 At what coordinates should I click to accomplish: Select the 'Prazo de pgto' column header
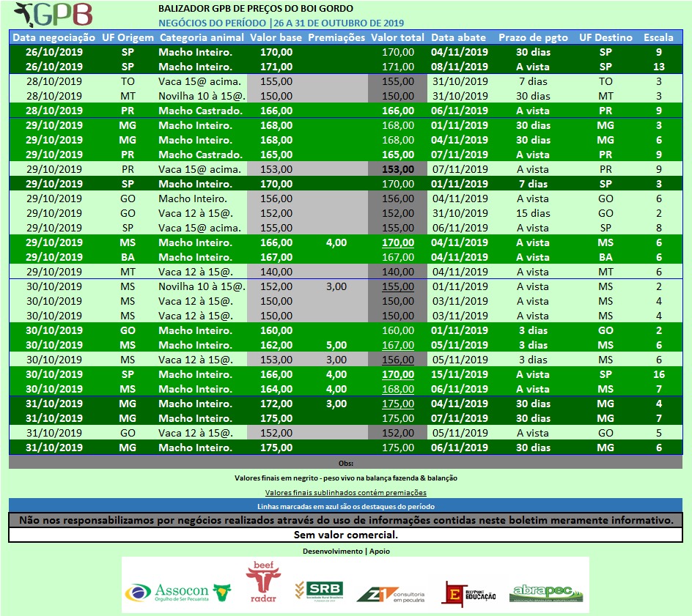pos(533,37)
